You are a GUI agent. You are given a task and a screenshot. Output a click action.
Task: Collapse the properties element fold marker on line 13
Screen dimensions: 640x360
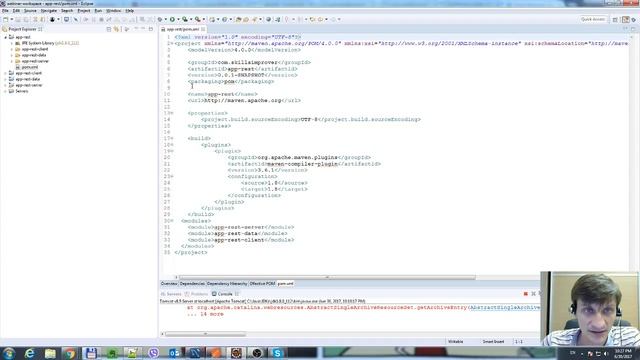(x=172, y=113)
